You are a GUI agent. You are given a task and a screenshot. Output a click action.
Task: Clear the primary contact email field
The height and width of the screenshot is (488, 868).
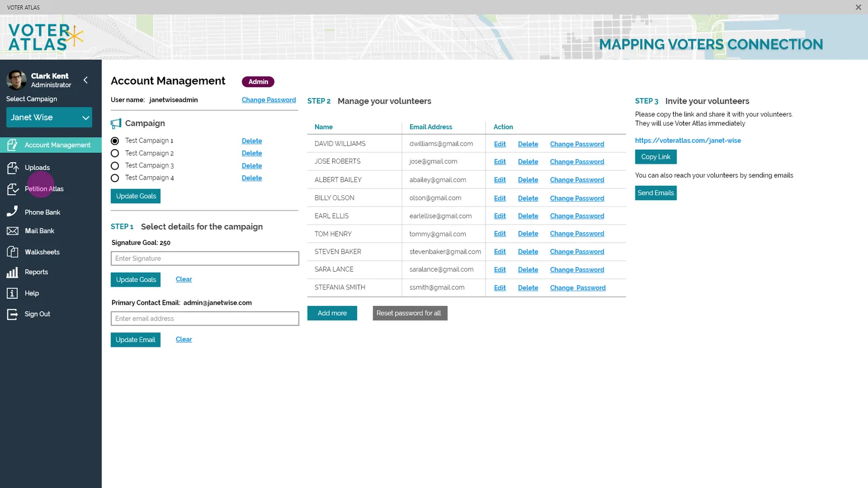click(x=184, y=339)
